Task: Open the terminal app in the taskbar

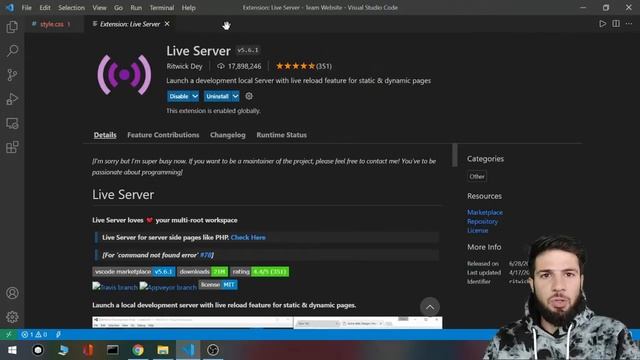Action: (x=113, y=350)
